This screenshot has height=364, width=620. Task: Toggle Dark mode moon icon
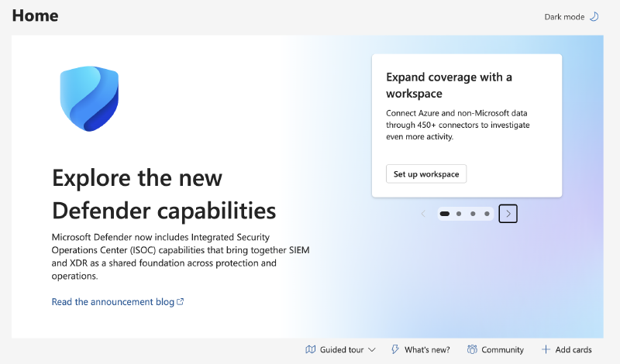coord(594,16)
